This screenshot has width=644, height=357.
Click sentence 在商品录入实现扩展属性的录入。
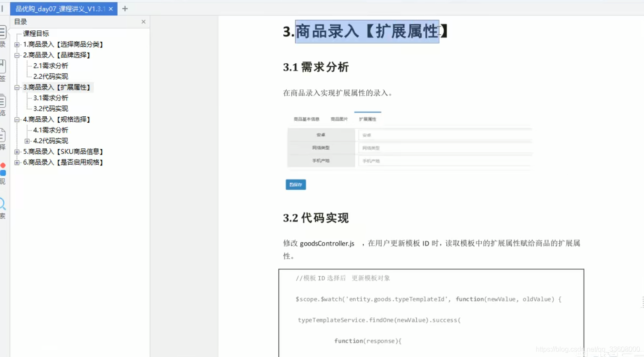coord(338,93)
